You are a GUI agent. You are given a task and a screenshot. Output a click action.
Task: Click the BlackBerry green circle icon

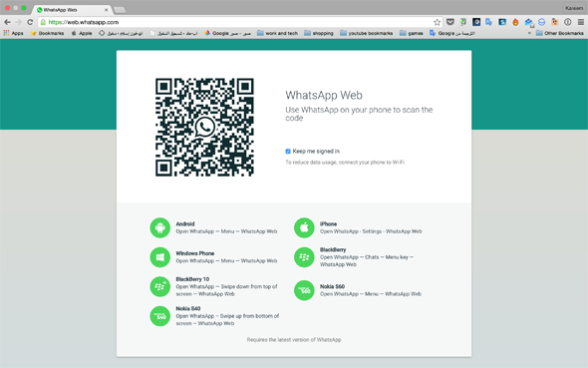tap(304, 257)
